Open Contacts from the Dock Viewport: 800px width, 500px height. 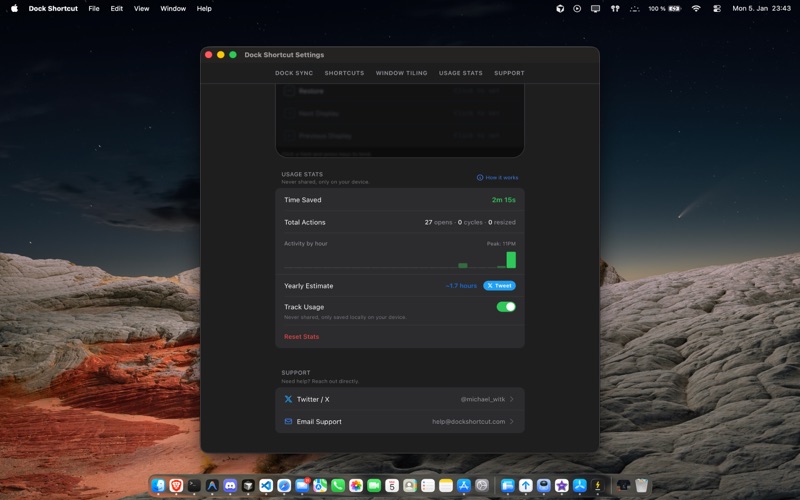point(410,485)
